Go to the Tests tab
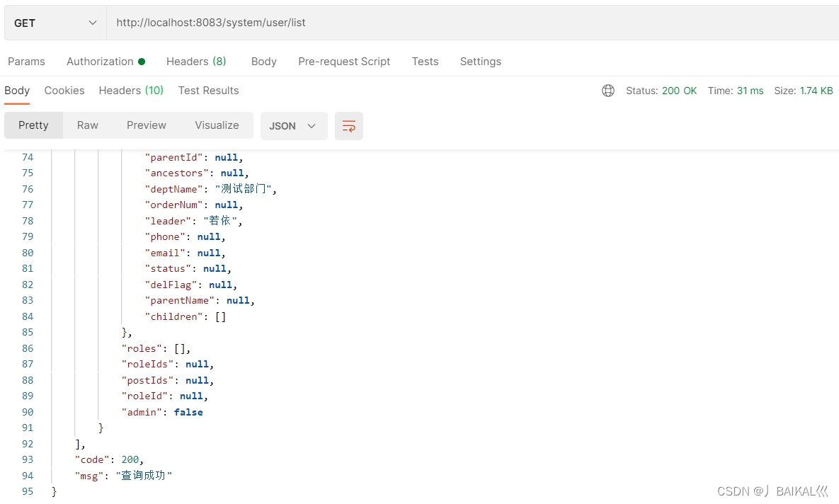This screenshot has width=839, height=504. click(425, 62)
